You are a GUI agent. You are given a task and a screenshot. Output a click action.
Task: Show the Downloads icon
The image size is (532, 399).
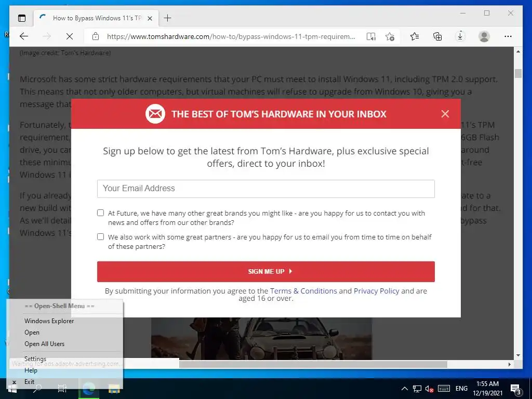pos(460,36)
